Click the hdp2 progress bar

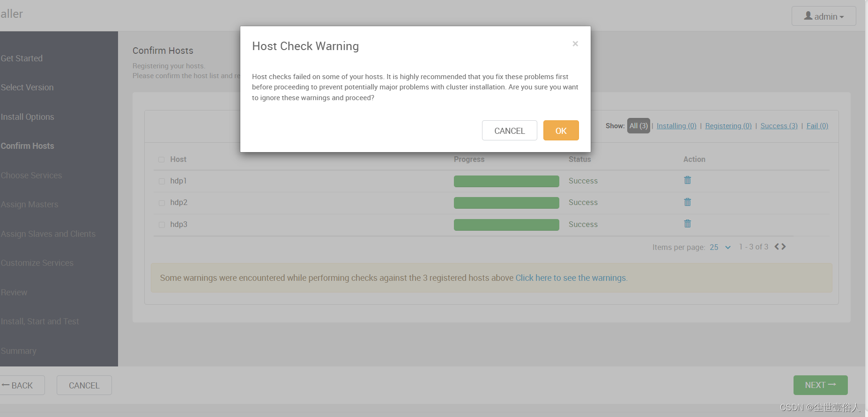coord(506,203)
